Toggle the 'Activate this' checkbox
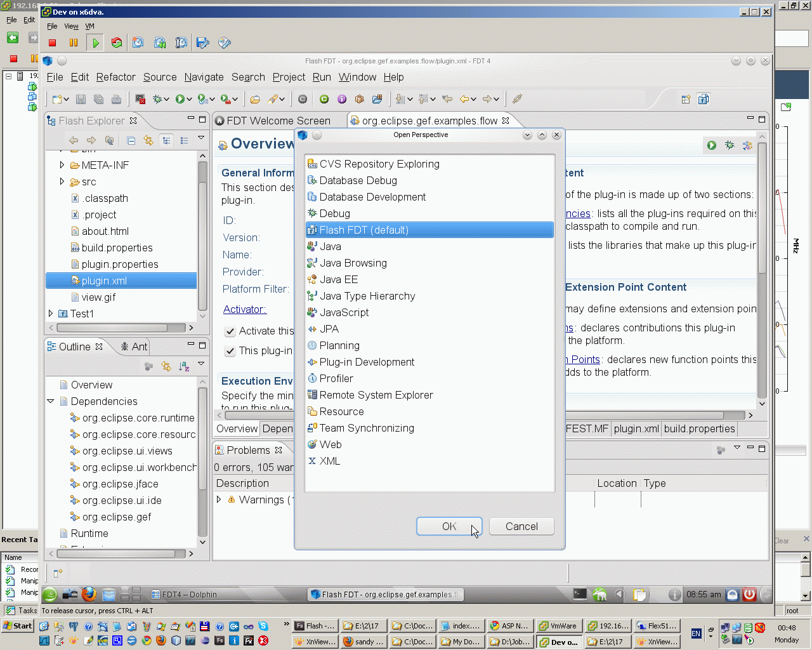The image size is (812, 650). [x=230, y=331]
